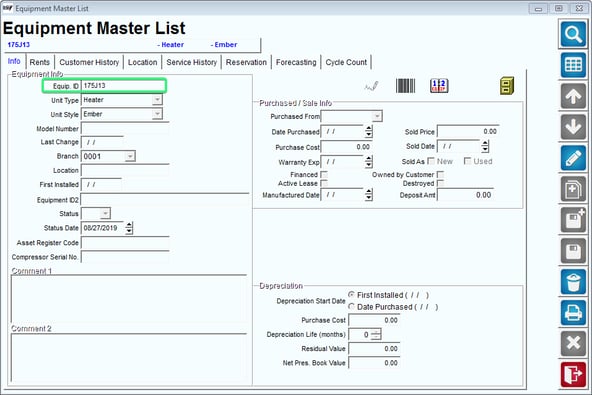Click the Deposit Amt field
Screen dimensions: 592x395
pos(465,195)
